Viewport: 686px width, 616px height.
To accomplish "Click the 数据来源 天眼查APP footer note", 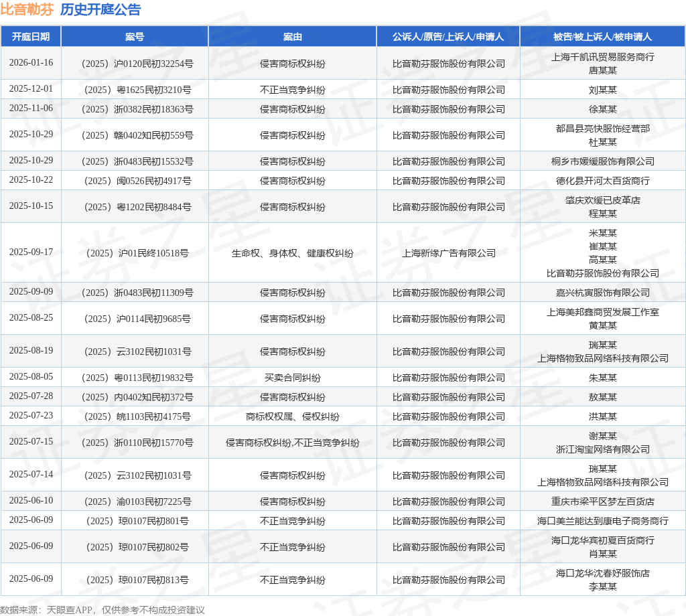I will click(x=102, y=610).
